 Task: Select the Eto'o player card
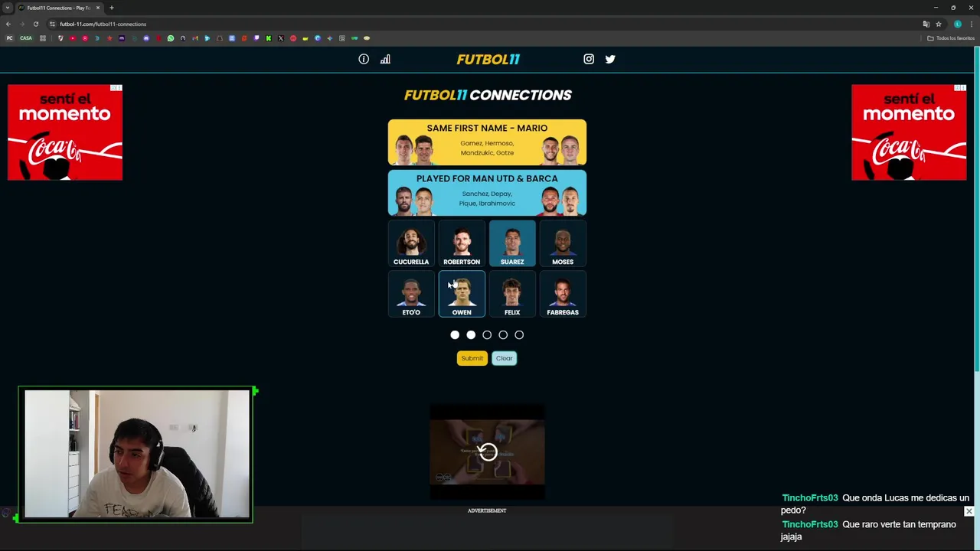pyautogui.click(x=411, y=295)
